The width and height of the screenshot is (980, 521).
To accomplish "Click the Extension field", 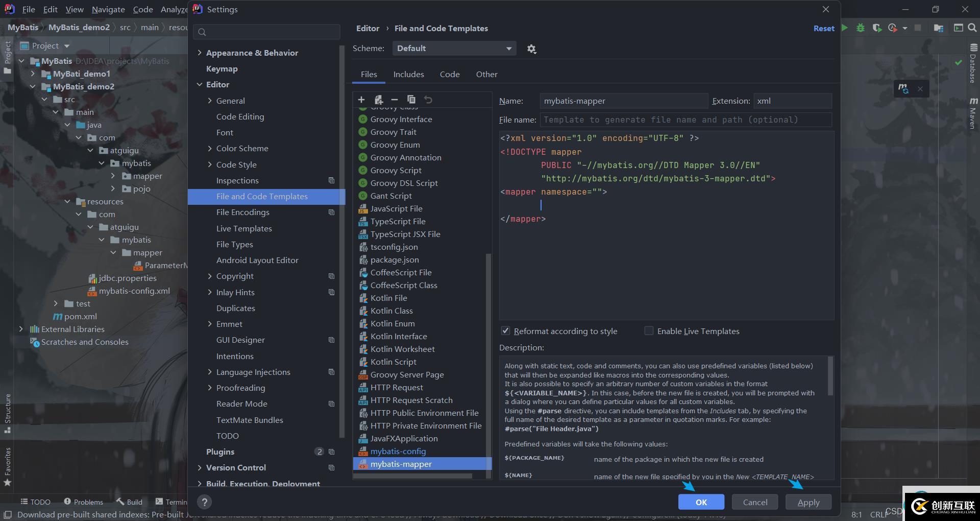I will tap(792, 101).
